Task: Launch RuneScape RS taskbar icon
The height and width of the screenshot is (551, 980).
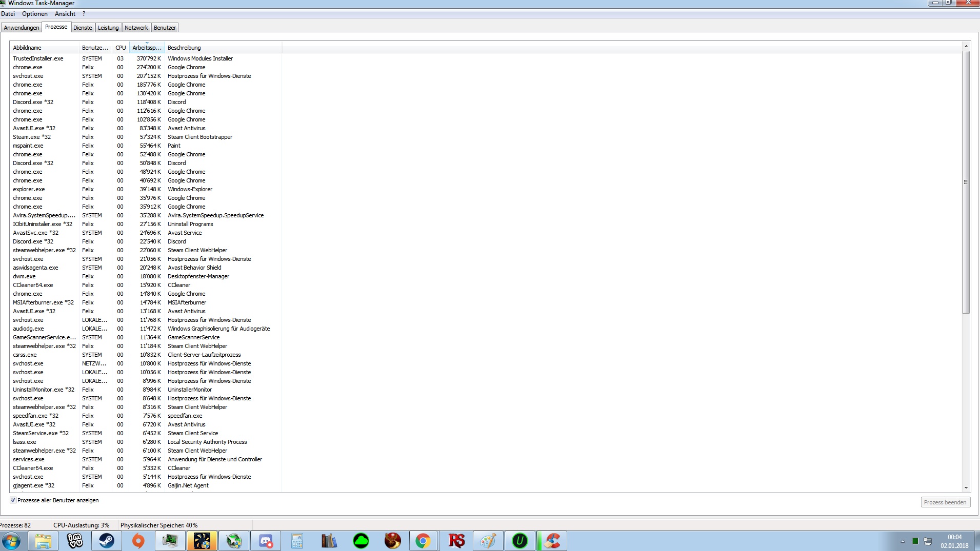Action: [x=456, y=541]
